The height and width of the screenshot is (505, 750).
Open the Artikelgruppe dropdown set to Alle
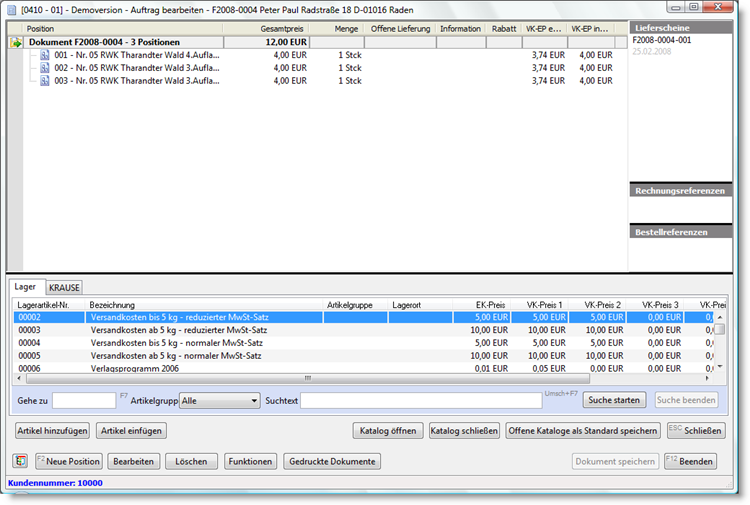tap(219, 400)
